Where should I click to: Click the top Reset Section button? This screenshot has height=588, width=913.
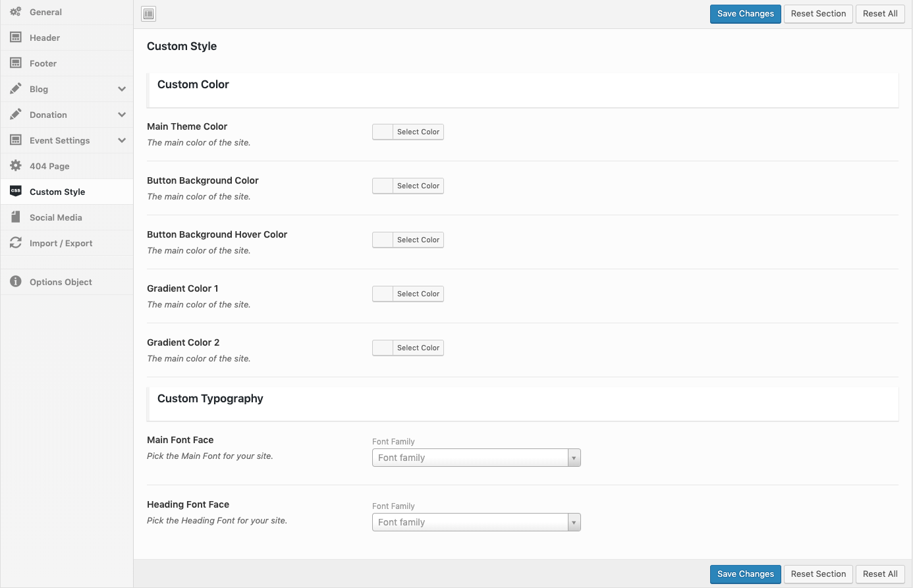tap(818, 14)
